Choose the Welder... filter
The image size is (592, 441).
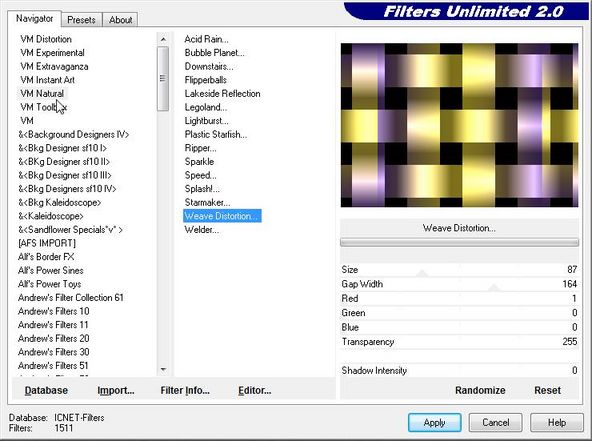(x=202, y=230)
